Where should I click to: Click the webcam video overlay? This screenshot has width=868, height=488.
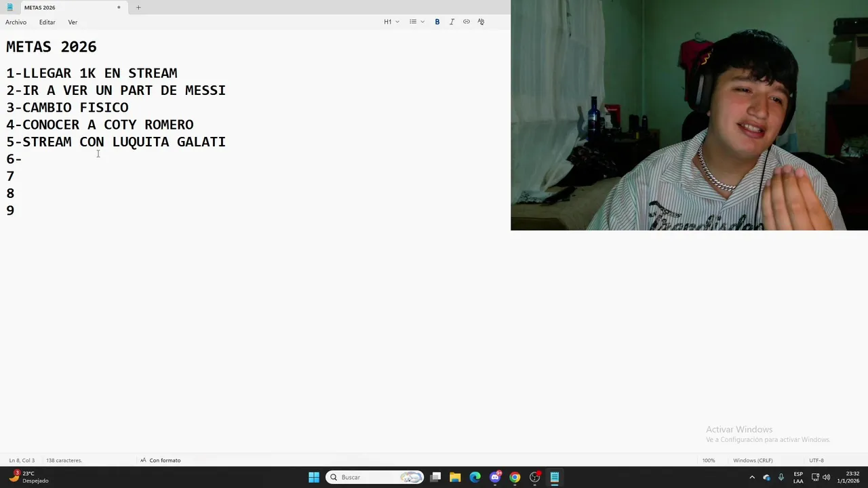click(x=689, y=115)
